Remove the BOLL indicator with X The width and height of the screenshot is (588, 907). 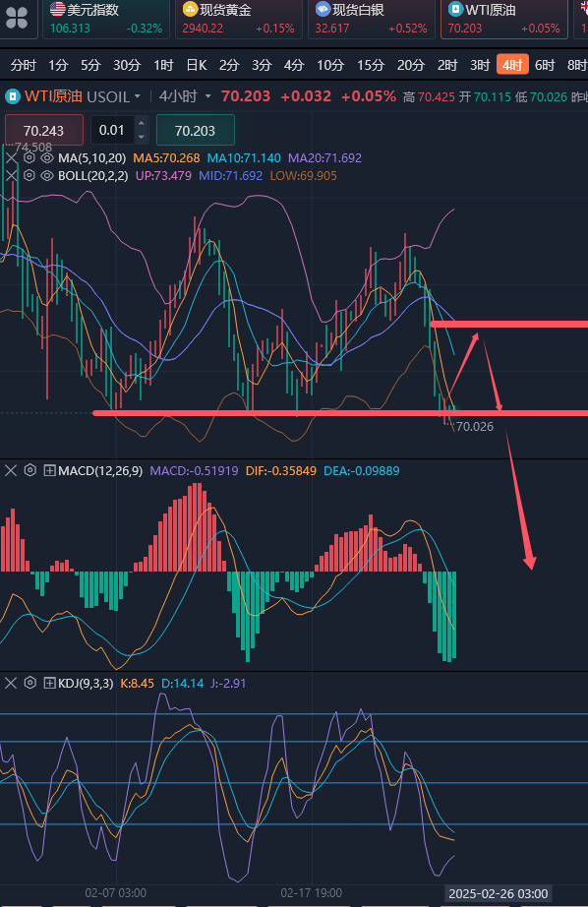tap(11, 175)
